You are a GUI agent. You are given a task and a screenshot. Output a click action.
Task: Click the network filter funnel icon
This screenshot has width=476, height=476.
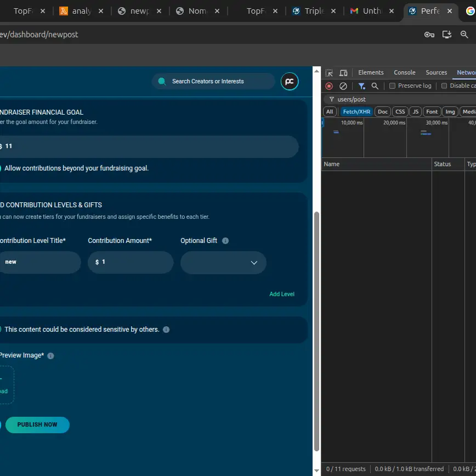(361, 86)
